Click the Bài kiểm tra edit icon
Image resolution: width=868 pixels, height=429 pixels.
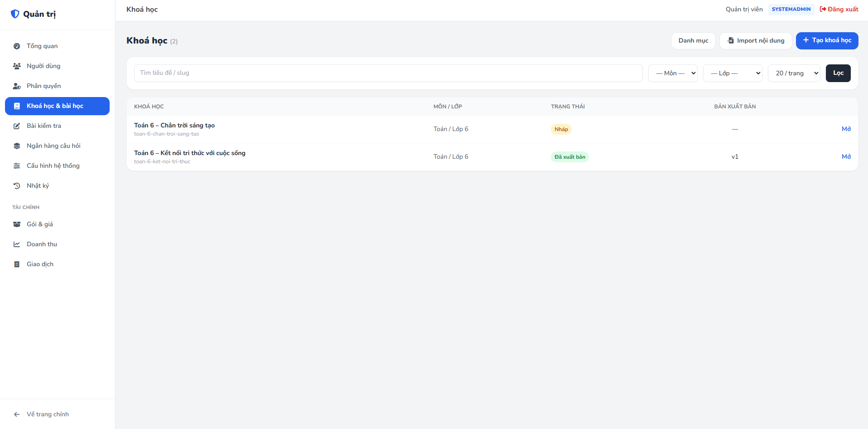click(x=17, y=126)
